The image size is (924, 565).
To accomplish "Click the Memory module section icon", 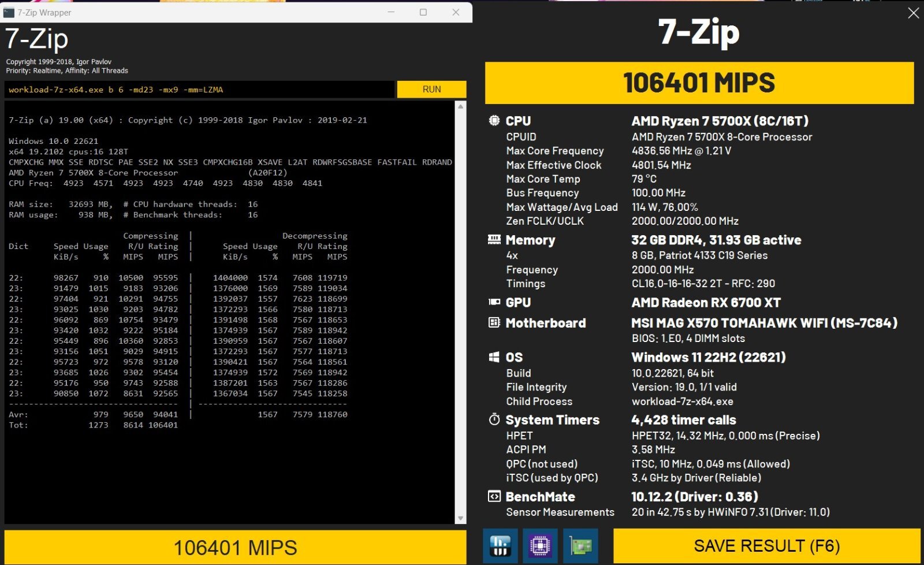I will pyautogui.click(x=494, y=239).
